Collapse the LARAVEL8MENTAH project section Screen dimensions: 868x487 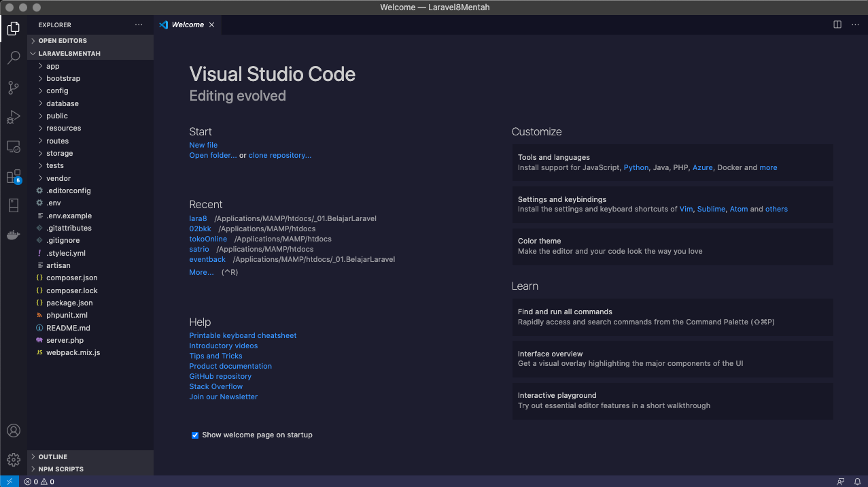[x=90, y=53]
